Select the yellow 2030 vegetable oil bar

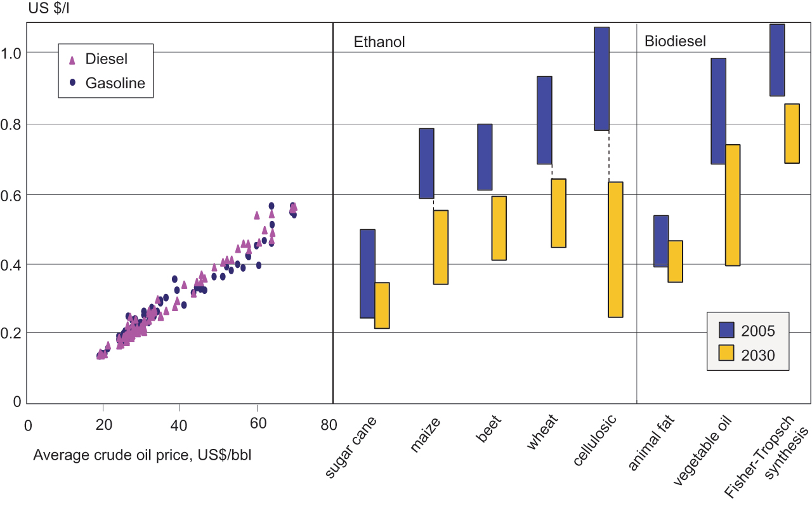click(x=733, y=205)
